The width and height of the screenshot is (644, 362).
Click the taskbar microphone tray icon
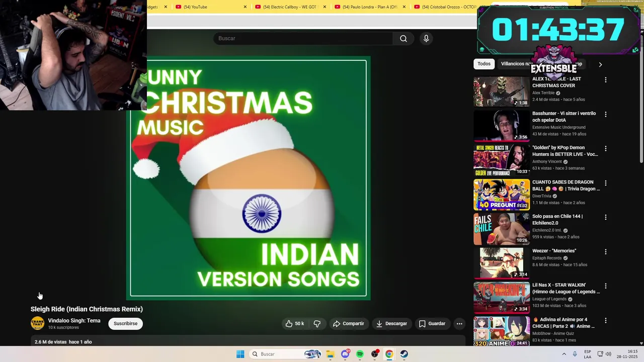575,354
